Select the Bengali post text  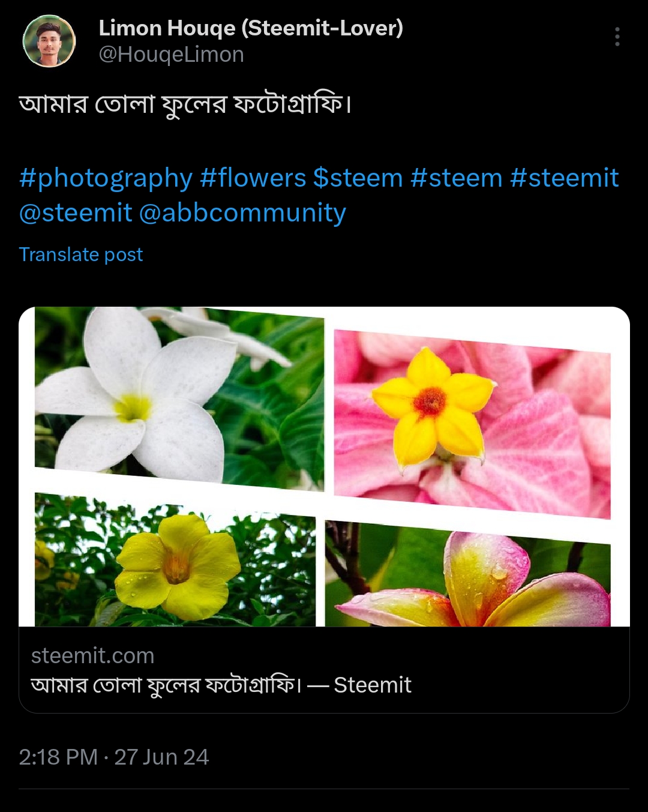click(x=185, y=104)
